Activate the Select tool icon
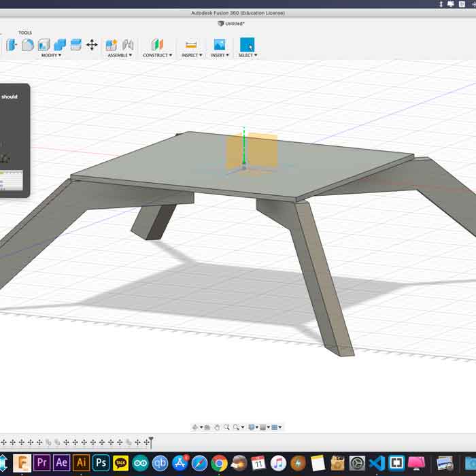This screenshot has width=476, height=476. [x=247, y=45]
